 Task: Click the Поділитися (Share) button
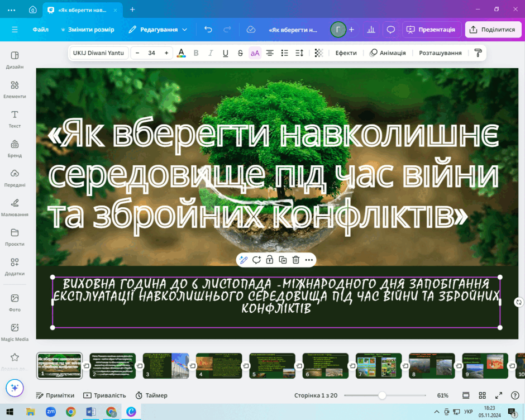(493, 30)
